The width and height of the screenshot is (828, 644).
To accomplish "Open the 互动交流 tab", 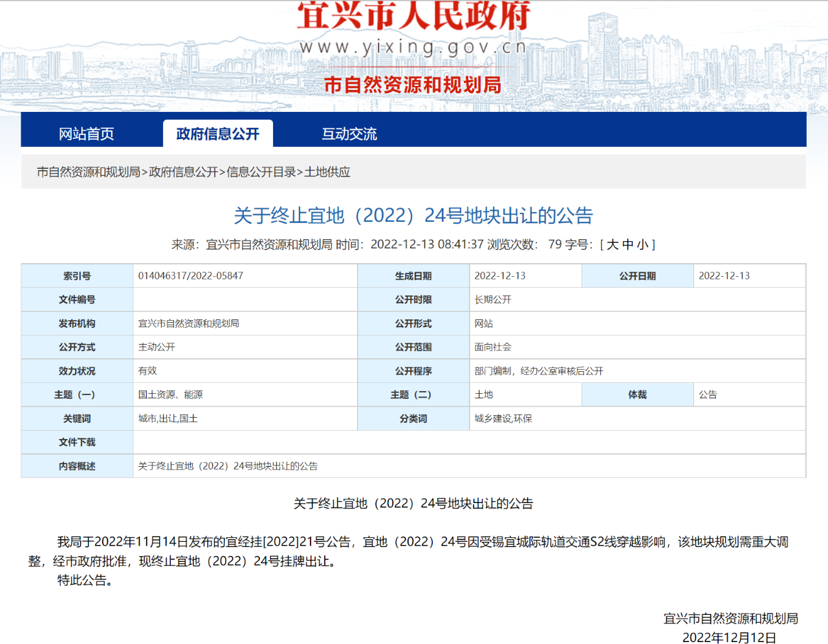I will click(x=349, y=134).
